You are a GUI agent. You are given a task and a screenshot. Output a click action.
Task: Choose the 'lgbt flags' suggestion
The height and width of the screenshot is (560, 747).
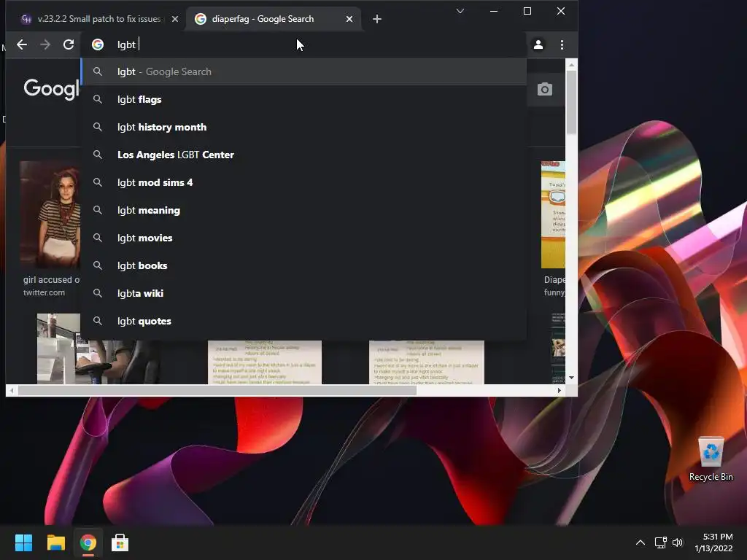coord(304,99)
